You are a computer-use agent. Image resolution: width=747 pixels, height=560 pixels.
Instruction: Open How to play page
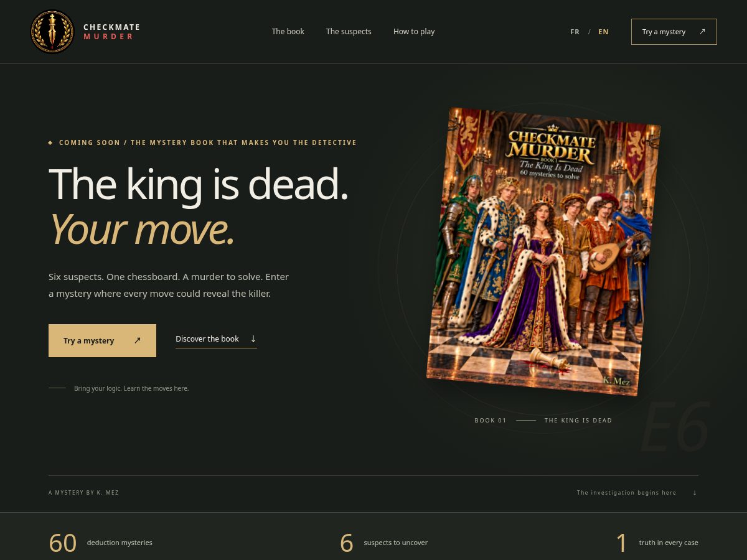pos(414,32)
